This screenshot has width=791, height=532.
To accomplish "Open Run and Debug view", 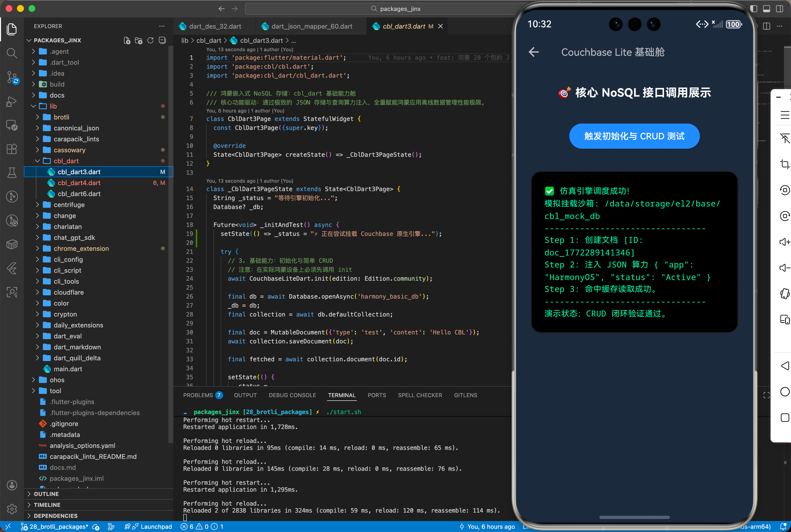I will (12, 102).
